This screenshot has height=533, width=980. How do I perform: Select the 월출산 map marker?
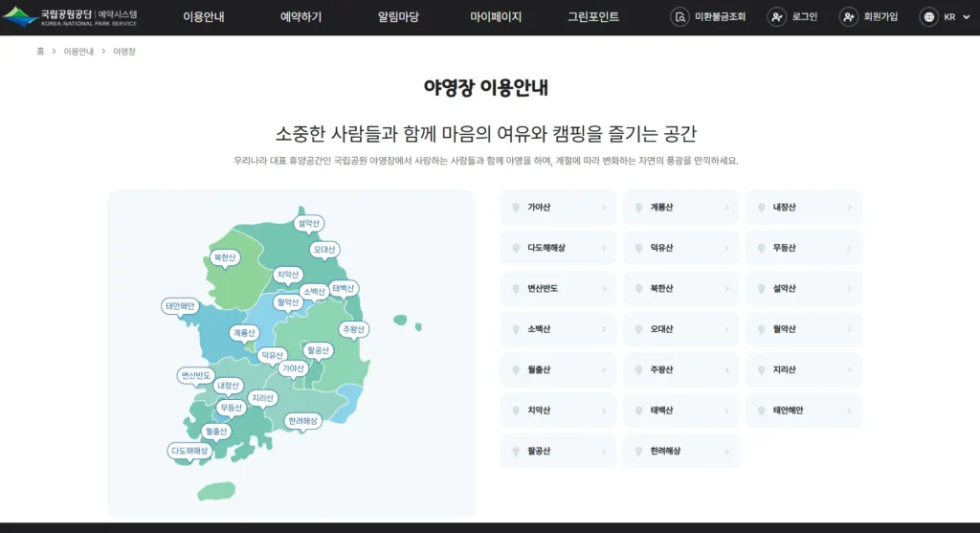(216, 433)
